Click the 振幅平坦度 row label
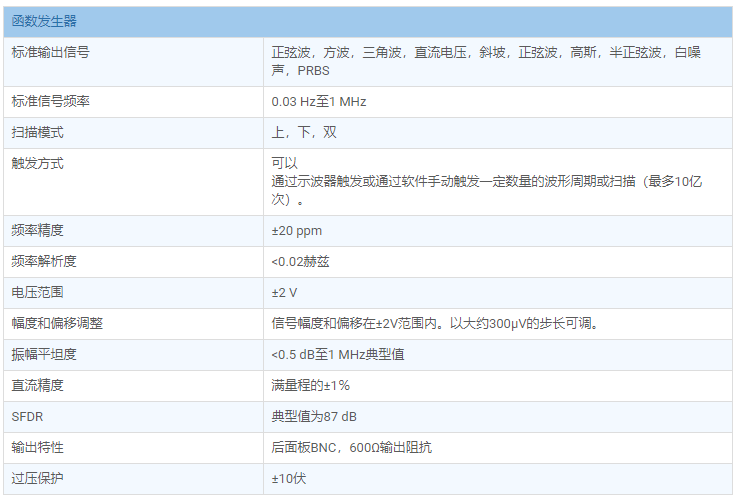 point(44,355)
